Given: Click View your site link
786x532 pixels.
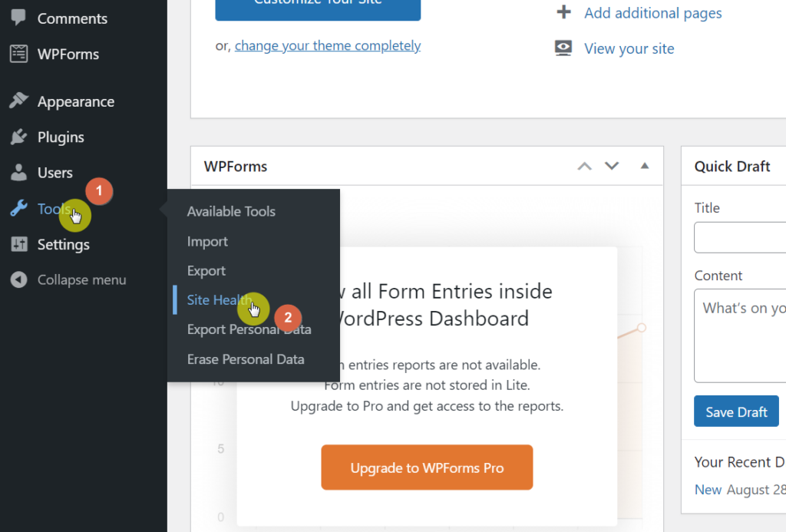Looking at the screenshot, I should point(629,48).
